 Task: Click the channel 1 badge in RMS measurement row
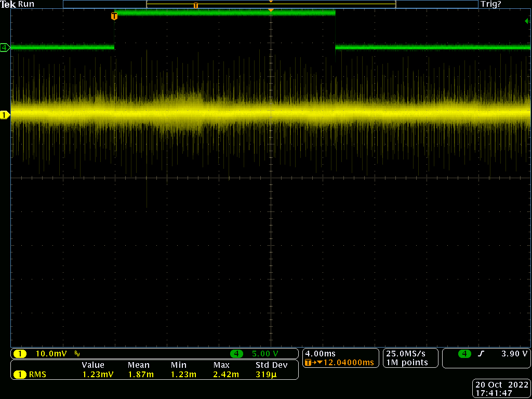click(x=20, y=374)
